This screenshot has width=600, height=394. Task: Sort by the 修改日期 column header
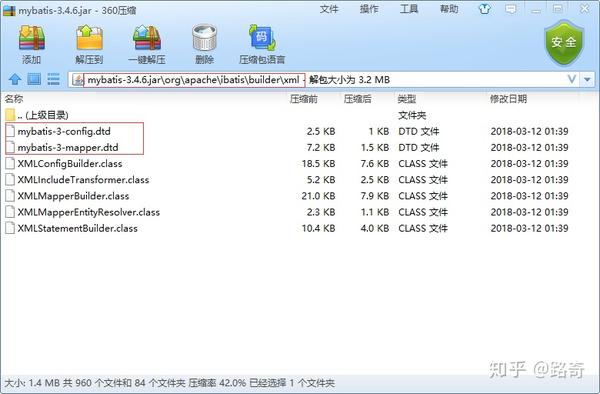508,99
